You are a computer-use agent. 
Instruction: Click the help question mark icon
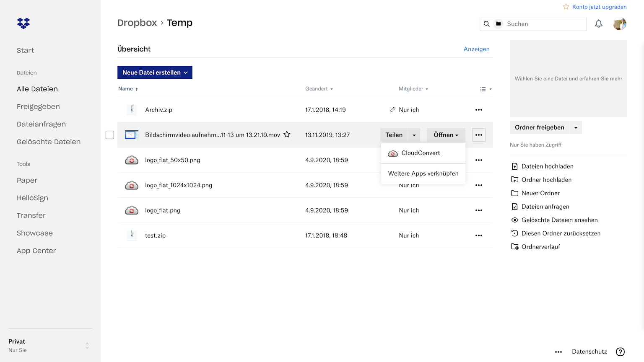(620, 352)
